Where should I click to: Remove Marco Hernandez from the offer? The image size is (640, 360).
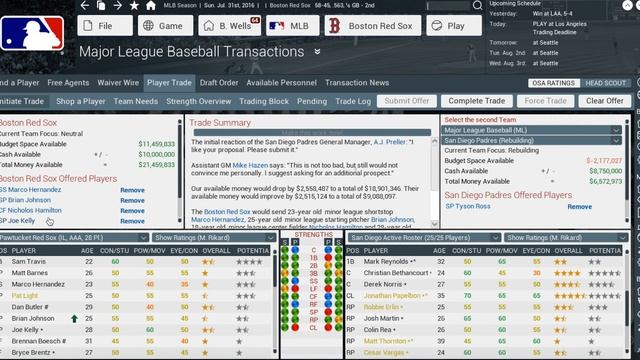(132, 190)
